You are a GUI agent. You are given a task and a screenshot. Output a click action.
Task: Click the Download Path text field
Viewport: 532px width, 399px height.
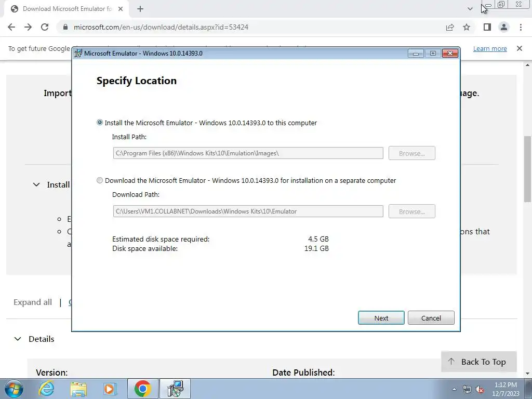(248, 211)
